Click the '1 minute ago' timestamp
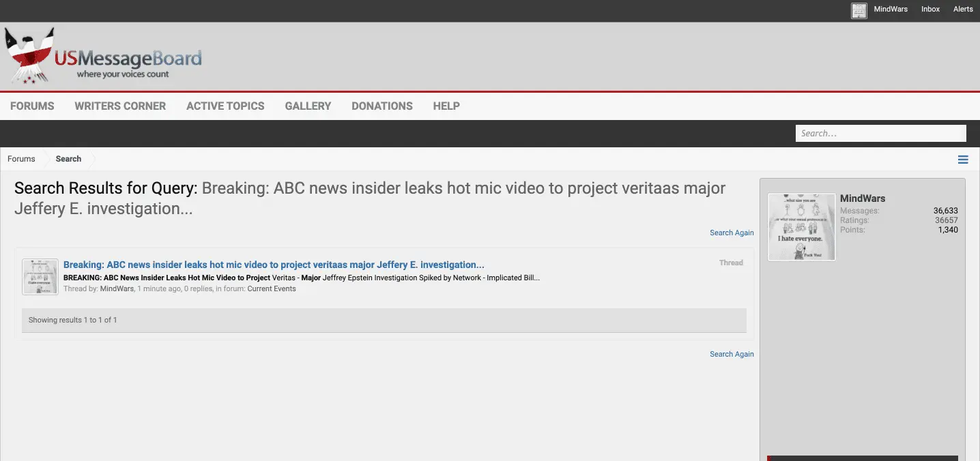The image size is (980, 461). point(159,288)
